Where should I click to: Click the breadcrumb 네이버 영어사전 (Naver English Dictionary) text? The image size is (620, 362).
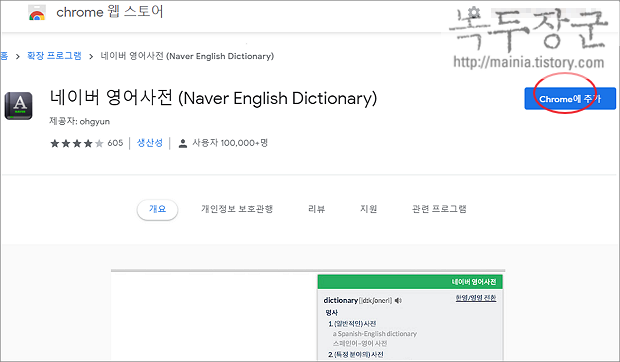click(x=187, y=56)
